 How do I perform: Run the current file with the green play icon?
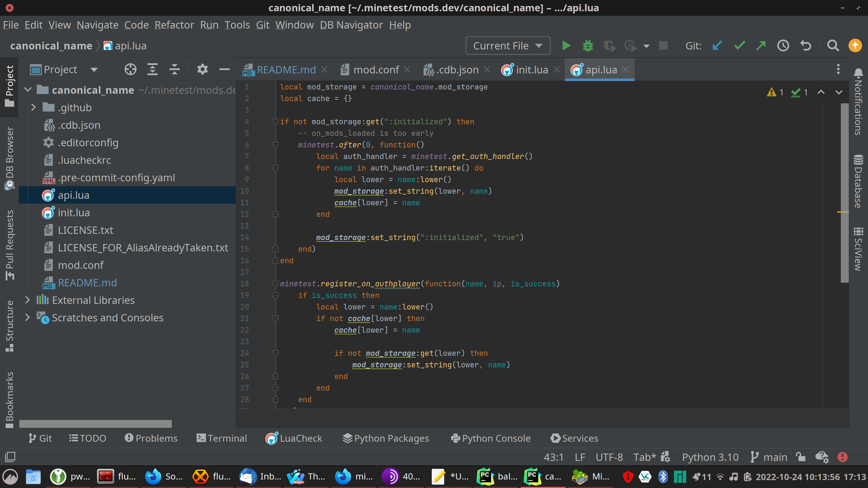point(566,45)
